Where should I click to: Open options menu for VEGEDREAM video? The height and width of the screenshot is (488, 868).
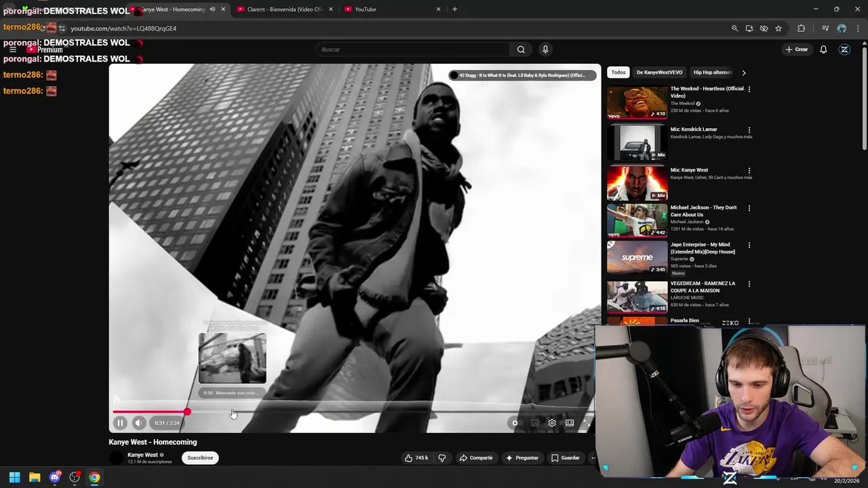pyautogui.click(x=749, y=283)
